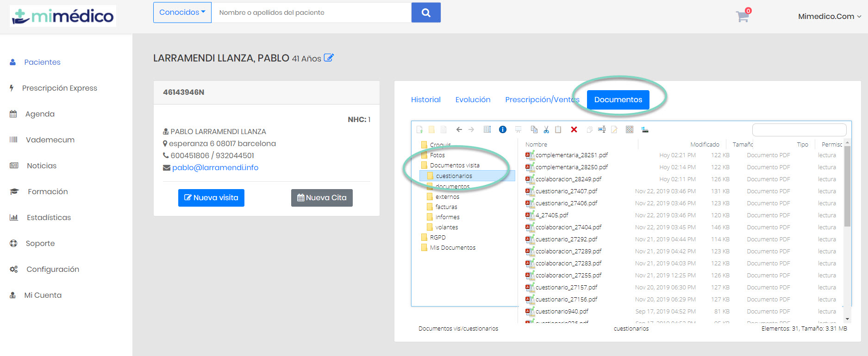Viewport: 868px width, 356px height.
Task: Switch to icons grid view
Action: [x=630, y=129]
